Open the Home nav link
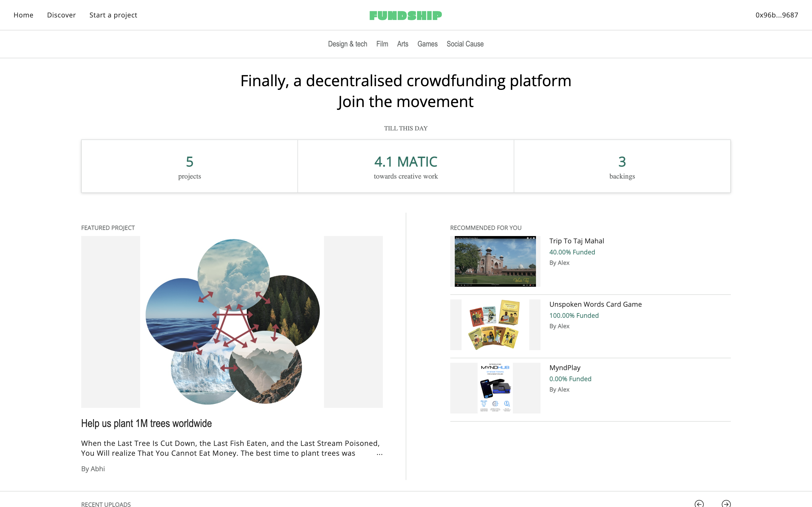Screen dimensions: 812x507 point(23,15)
